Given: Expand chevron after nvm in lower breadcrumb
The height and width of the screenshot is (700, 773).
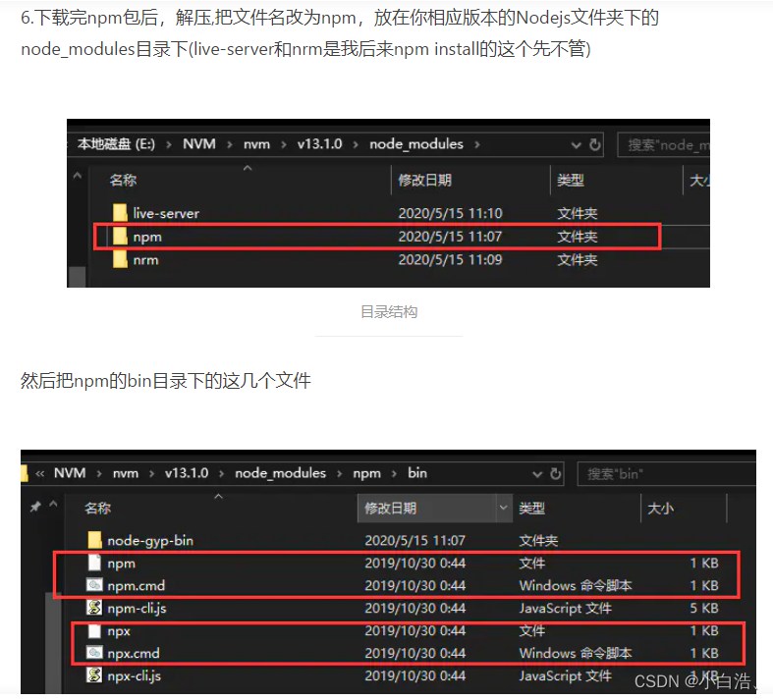Looking at the screenshot, I should pos(152,473).
